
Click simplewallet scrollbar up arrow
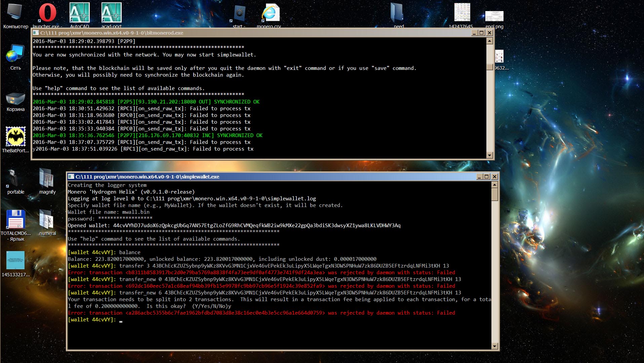[x=494, y=185]
